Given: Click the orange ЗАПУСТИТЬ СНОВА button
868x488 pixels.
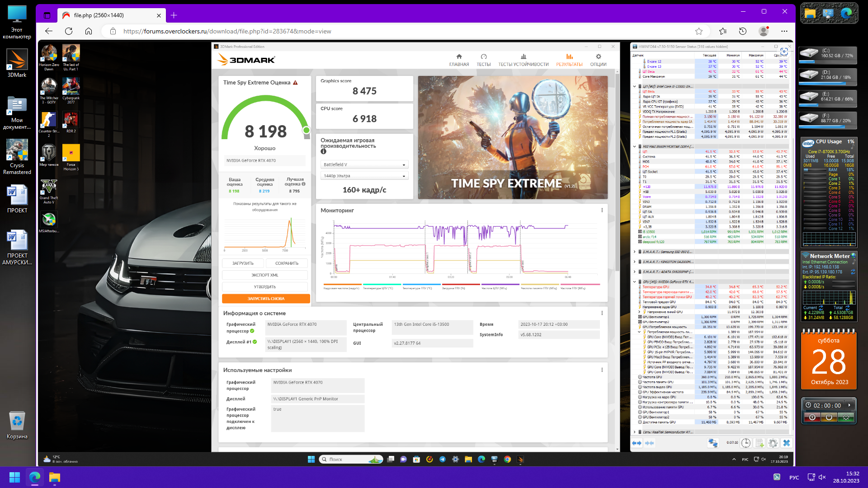Looking at the screenshot, I should point(266,299).
